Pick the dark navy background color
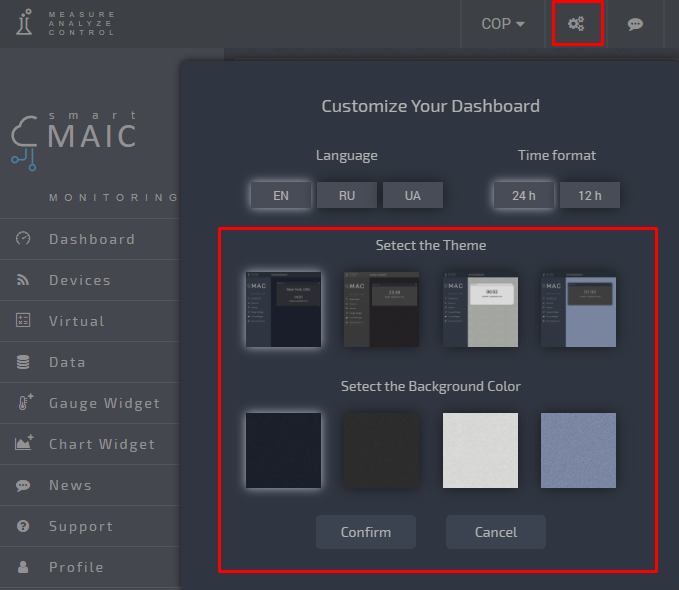The image size is (679, 590). click(283, 450)
